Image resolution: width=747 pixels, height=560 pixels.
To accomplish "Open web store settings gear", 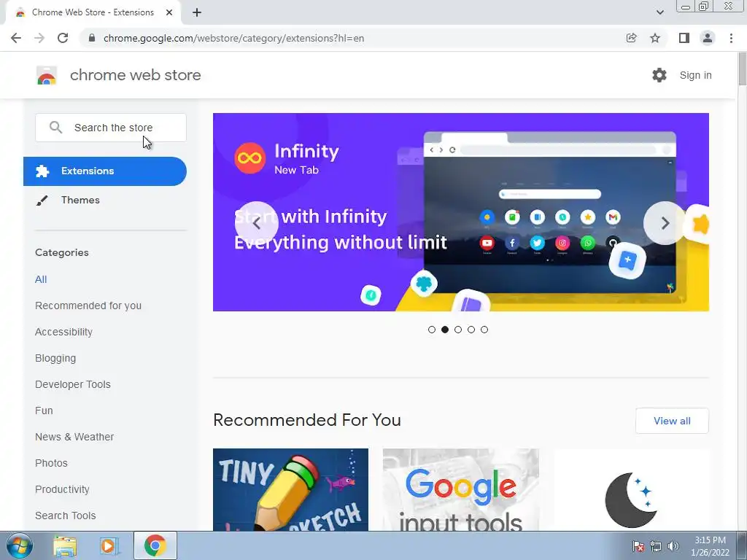I will (x=659, y=75).
